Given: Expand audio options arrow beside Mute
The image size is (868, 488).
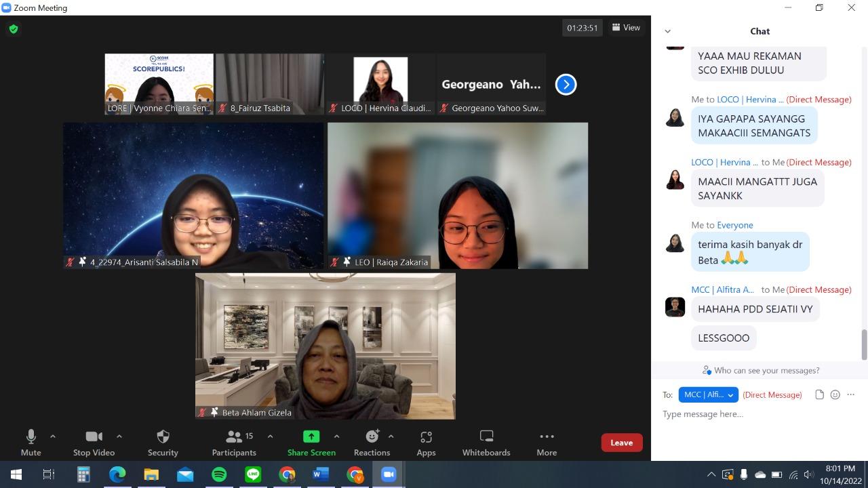Looking at the screenshot, I should (53, 436).
